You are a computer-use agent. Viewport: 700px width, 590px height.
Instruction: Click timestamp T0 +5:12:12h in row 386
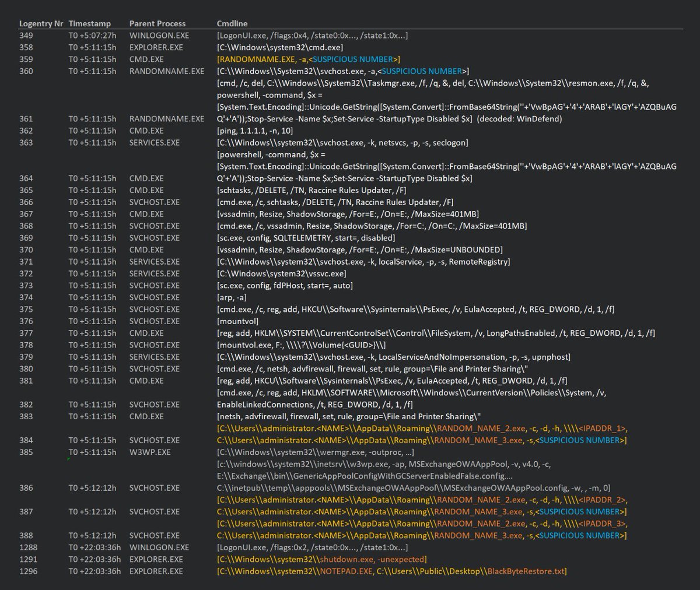click(x=92, y=489)
